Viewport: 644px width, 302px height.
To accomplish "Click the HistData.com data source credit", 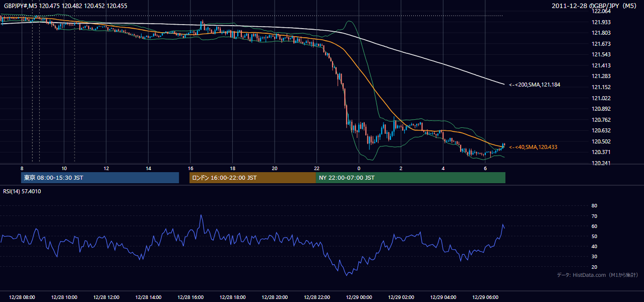I will point(598,275).
